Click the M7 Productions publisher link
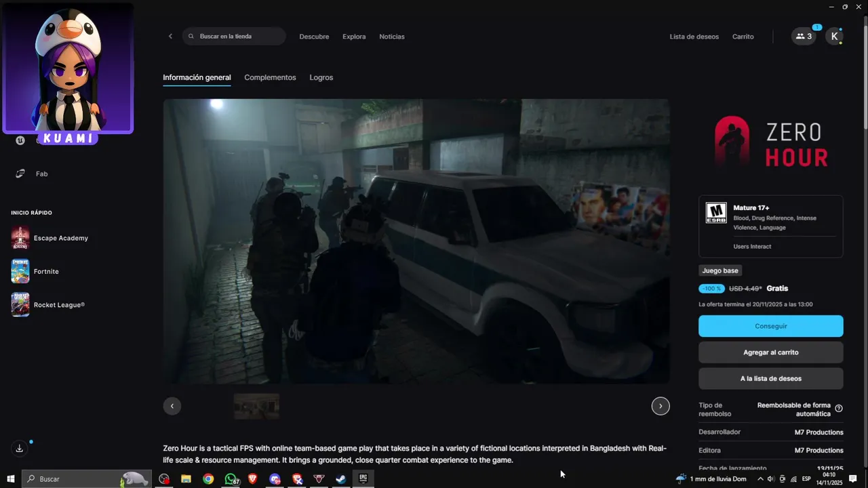 pos(819,450)
